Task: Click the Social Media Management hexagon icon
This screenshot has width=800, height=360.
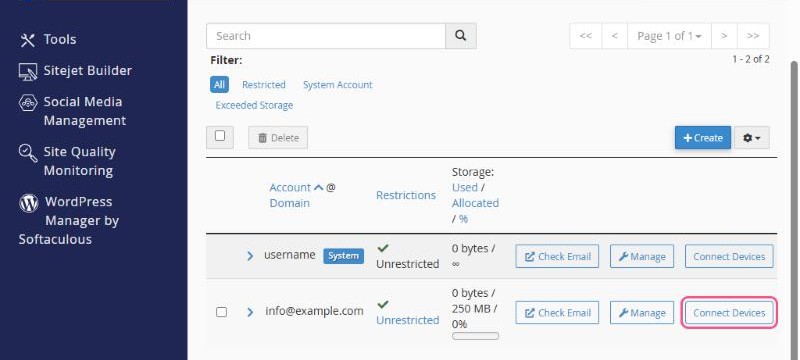Action: pyautogui.click(x=28, y=102)
